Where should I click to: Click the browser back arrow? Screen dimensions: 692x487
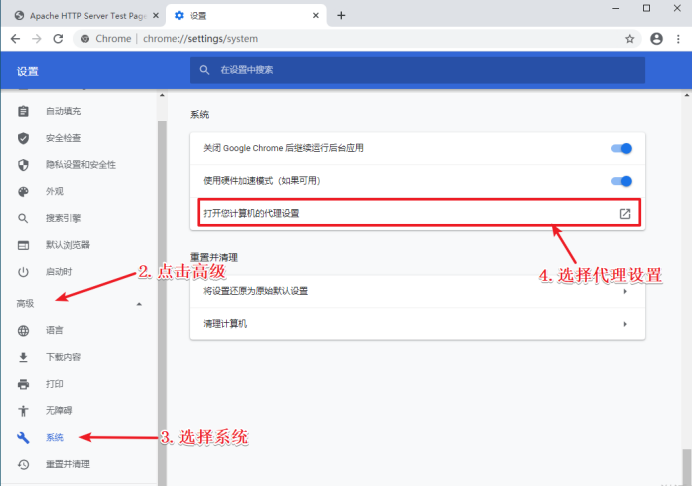pyautogui.click(x=15, y=39)
